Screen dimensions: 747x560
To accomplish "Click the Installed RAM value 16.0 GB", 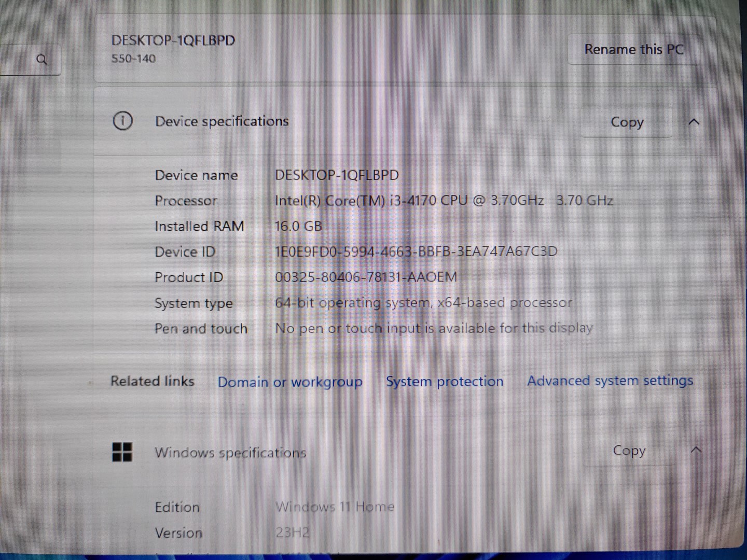I will coord(298,226).
